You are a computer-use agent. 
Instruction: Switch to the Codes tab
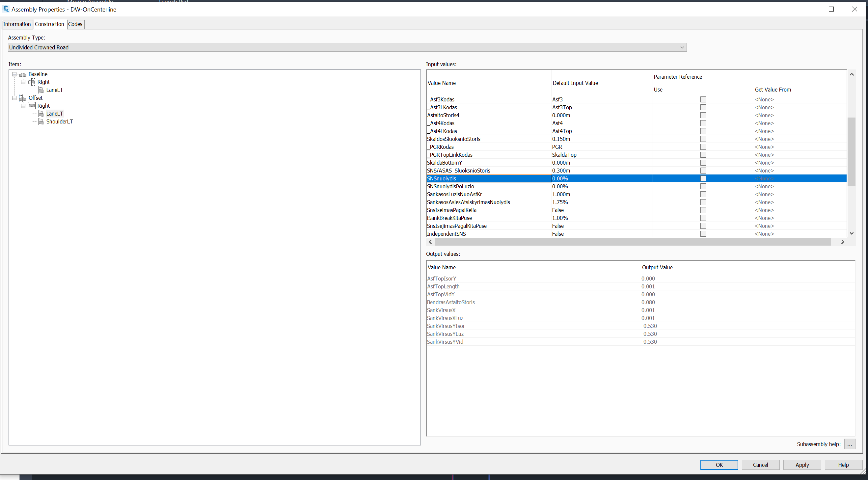75,24
